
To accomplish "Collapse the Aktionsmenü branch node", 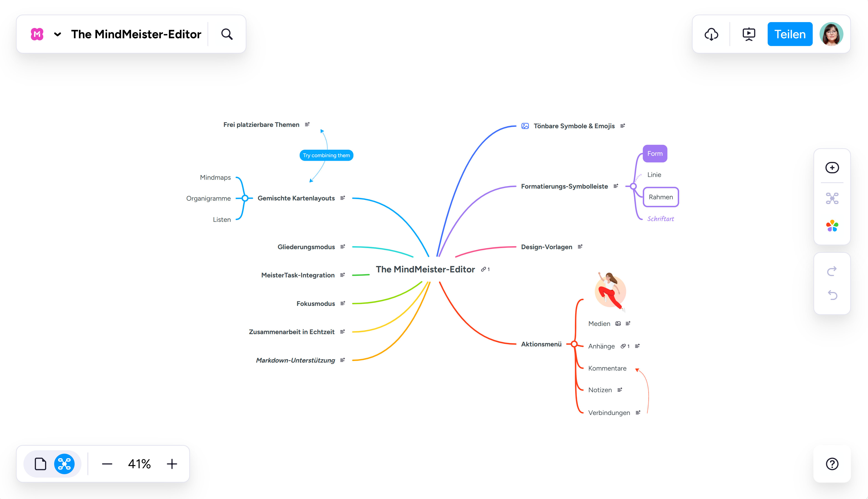I will (x=574, y=344).
